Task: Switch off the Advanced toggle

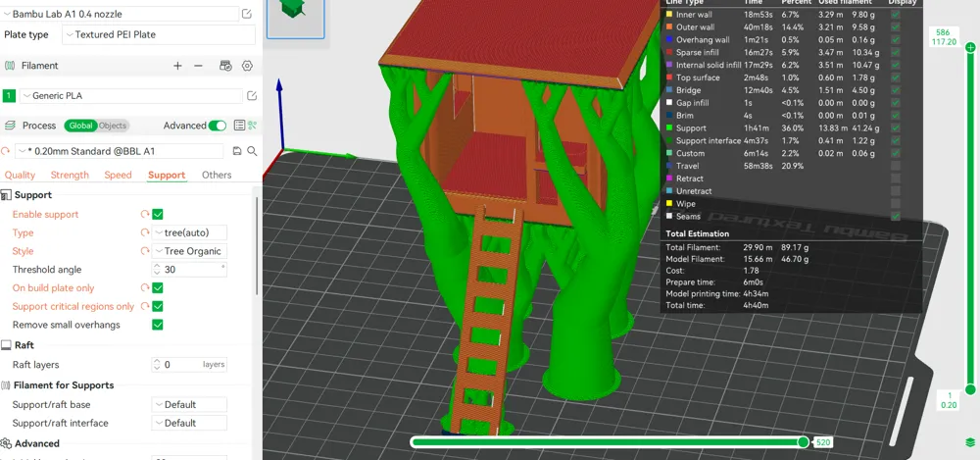Action: 218,126
